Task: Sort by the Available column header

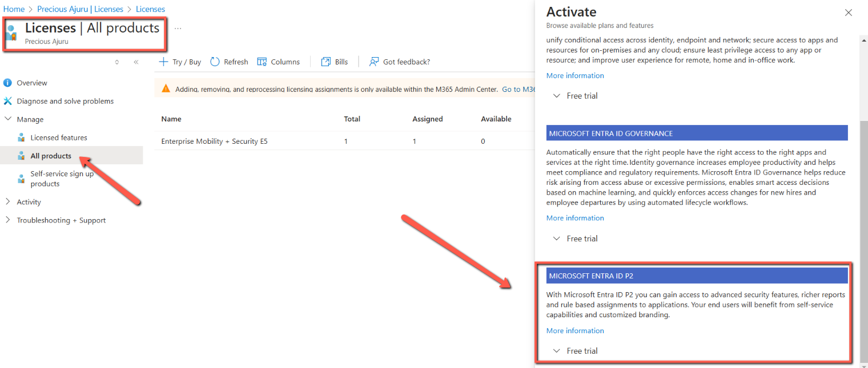Action: pyautogui.click(x=496, y=119)
